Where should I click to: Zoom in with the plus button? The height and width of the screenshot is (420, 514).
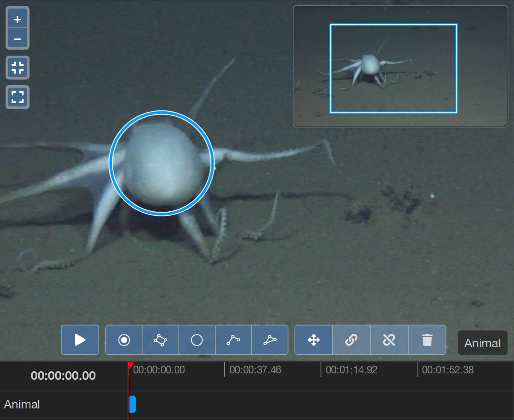pos(18,19)
